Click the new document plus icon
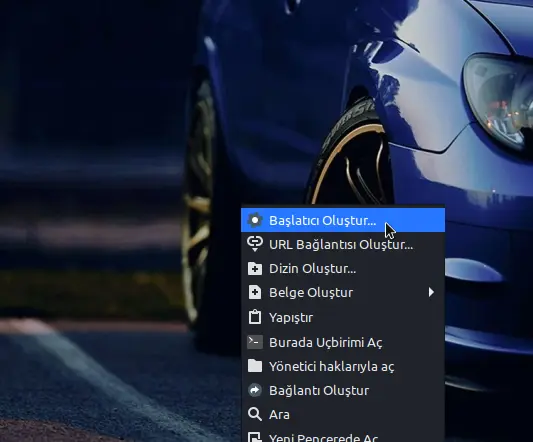This screenshot has height=442, width=533. coord(255,293)
